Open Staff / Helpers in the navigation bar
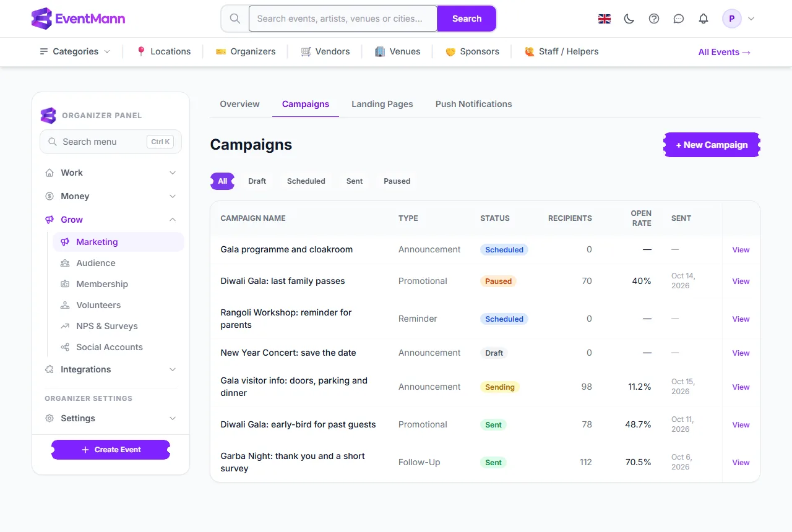The image size is (792, 532). [561, 51]
